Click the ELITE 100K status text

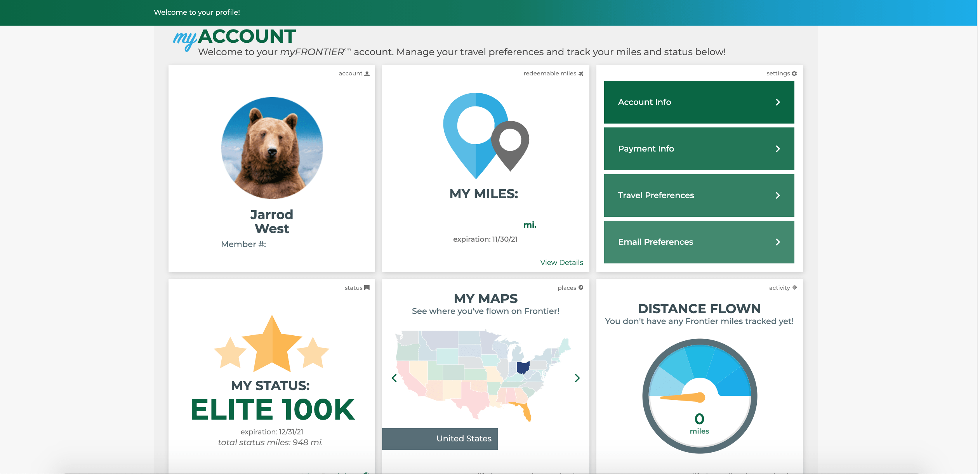[272, 410]
